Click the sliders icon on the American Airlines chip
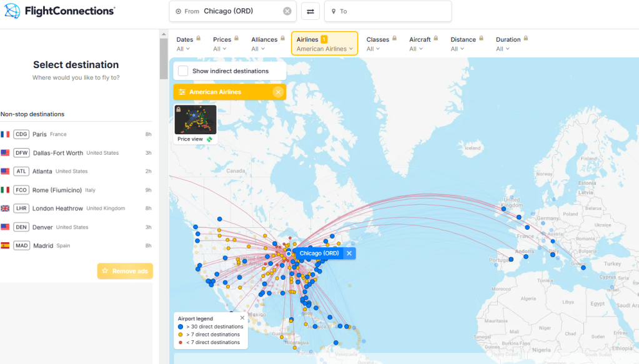Screen dimensions: 639x364 point(182,92)
